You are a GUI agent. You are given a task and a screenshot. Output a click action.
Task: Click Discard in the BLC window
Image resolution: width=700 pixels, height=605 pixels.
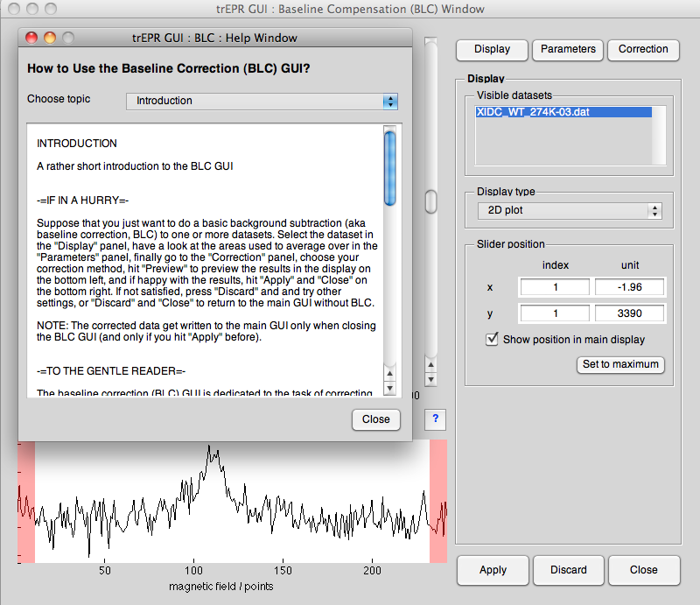(x=568, y=570)
